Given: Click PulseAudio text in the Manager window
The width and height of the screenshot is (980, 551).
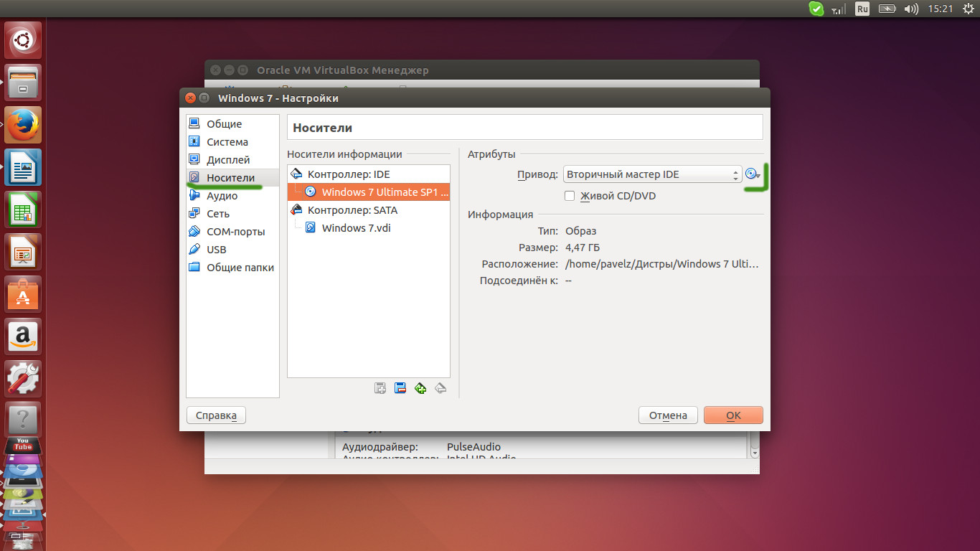Looking at the screenshot, I should click(x=473, y=447).
